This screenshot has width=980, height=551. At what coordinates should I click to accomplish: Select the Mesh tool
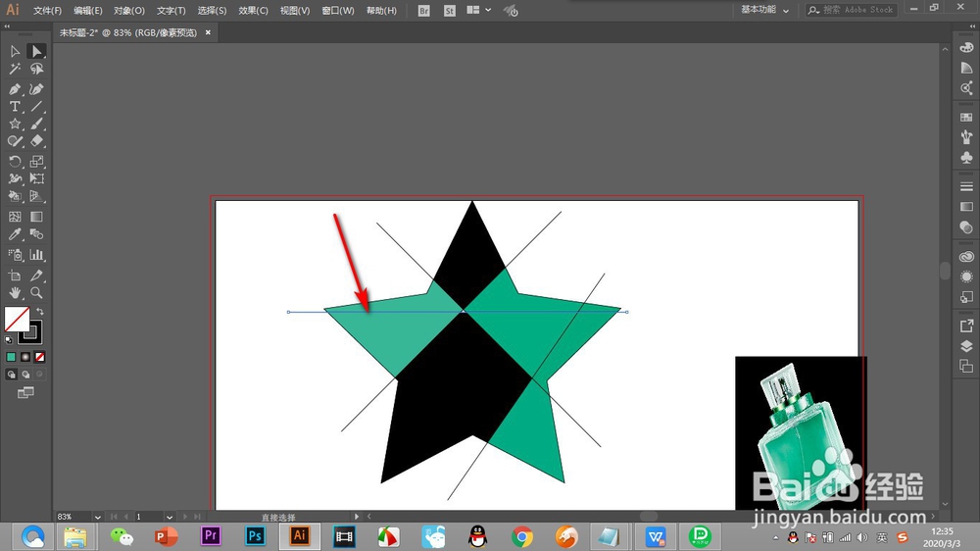click(x=15, y=217)
